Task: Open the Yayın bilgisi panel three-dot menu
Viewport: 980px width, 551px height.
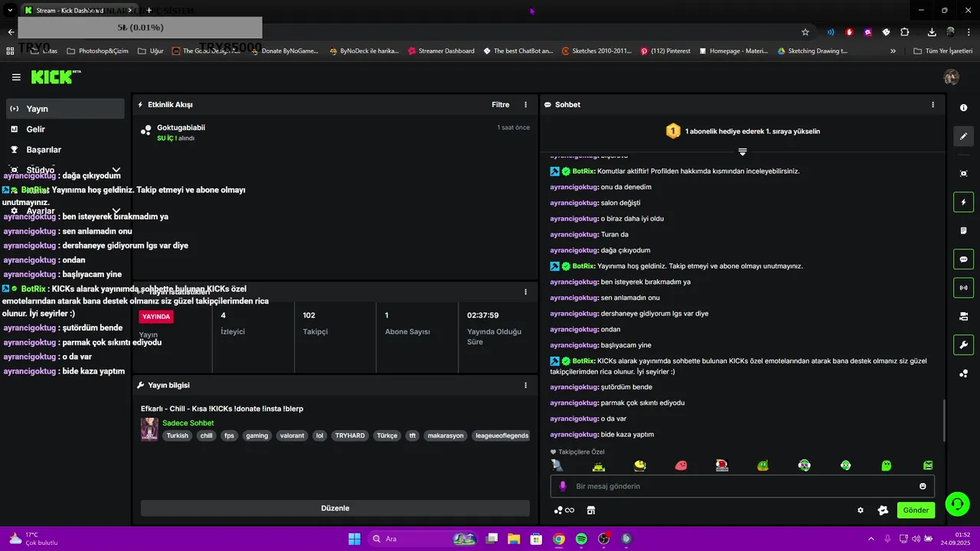Action: tap(525, 385)
